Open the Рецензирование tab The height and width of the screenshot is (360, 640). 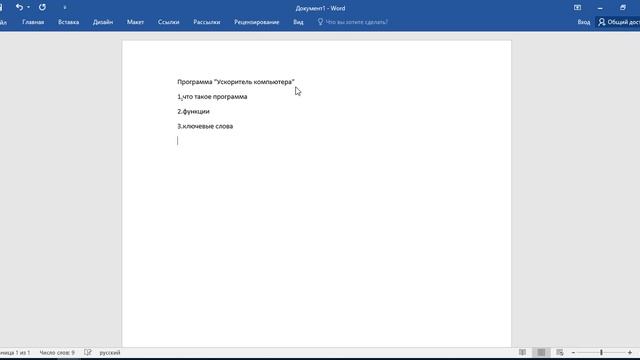point(257,22)
